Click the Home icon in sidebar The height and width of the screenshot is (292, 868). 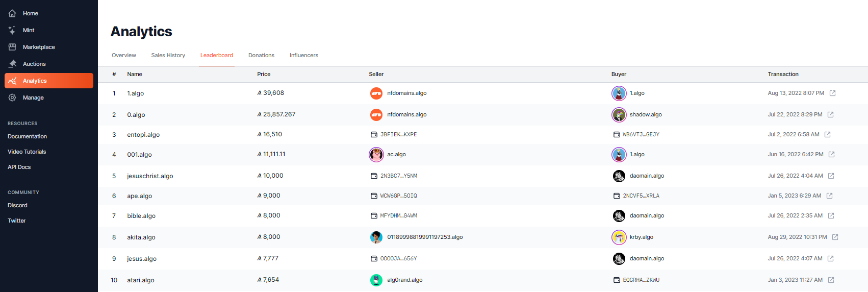12,13
